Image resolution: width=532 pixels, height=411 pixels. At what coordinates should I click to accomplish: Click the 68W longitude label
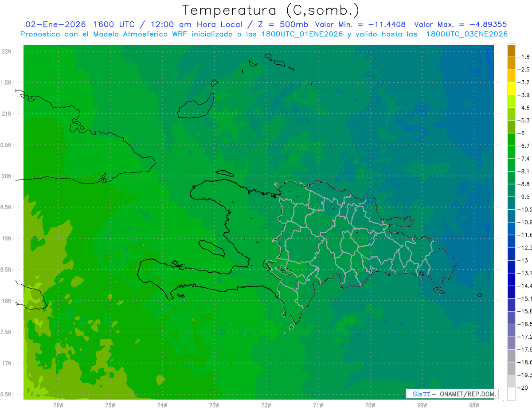pos(474,405)
